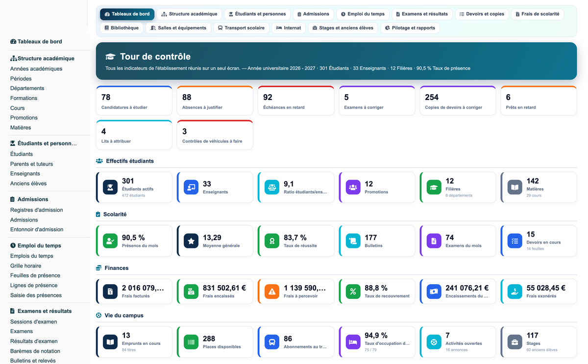588x364 pixels.
Task: Open Entonnoir d'admission sidebar link
Action: (37, 229)
